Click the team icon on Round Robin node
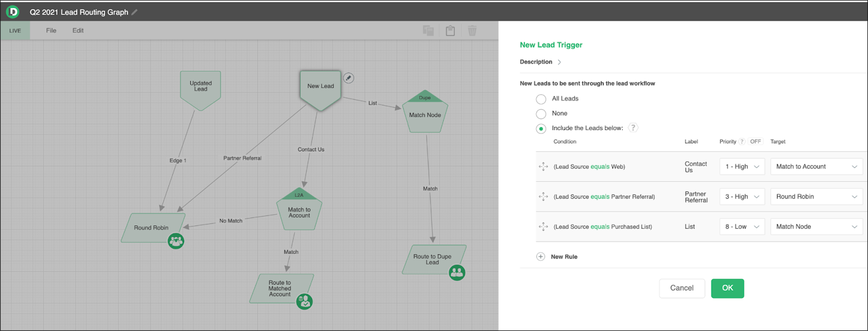Screen dimensions: 868x331 176,241
